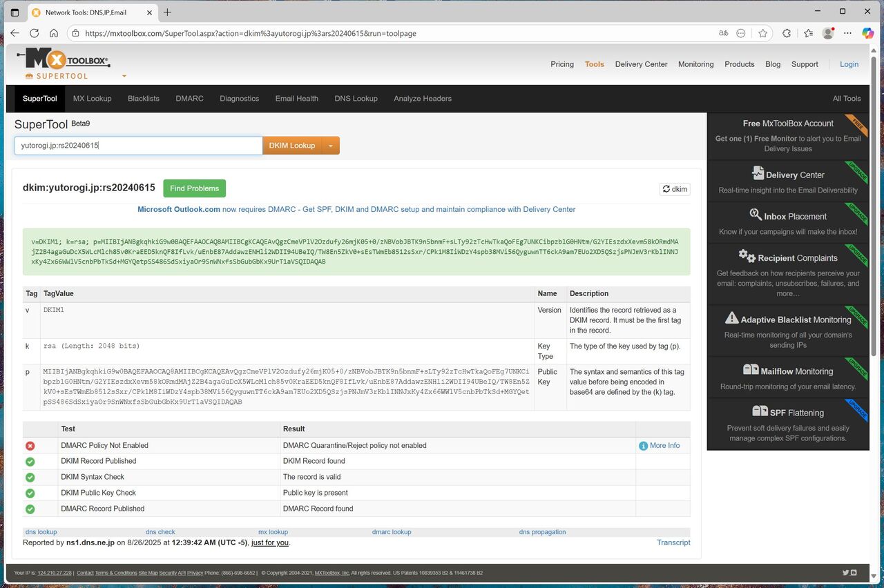Screen dimensions: 884x588
Task: Open Edge settings and more menu
Action: (849, 33)
